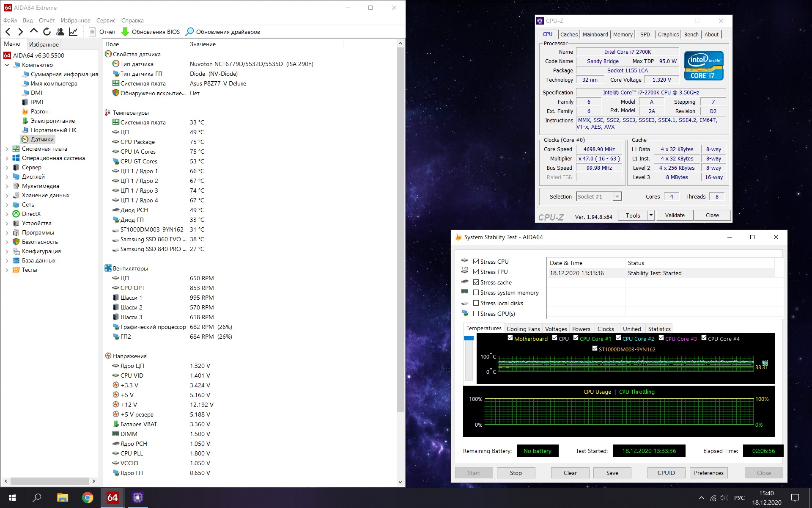Open the Tools dropdown arrow in CPU-Z
The image size is (812, 508).
[x=651, y=215]
